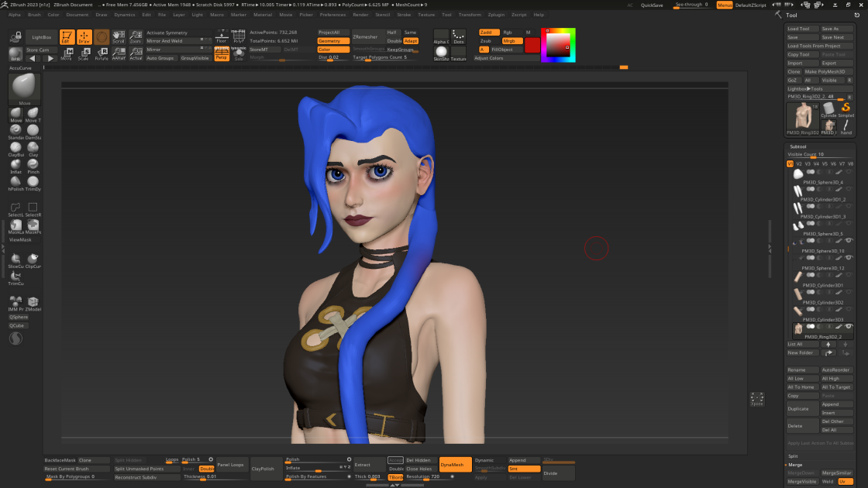Select the ClipCurve brush icon
Viewport: 868px width, 488px height.
33,260
